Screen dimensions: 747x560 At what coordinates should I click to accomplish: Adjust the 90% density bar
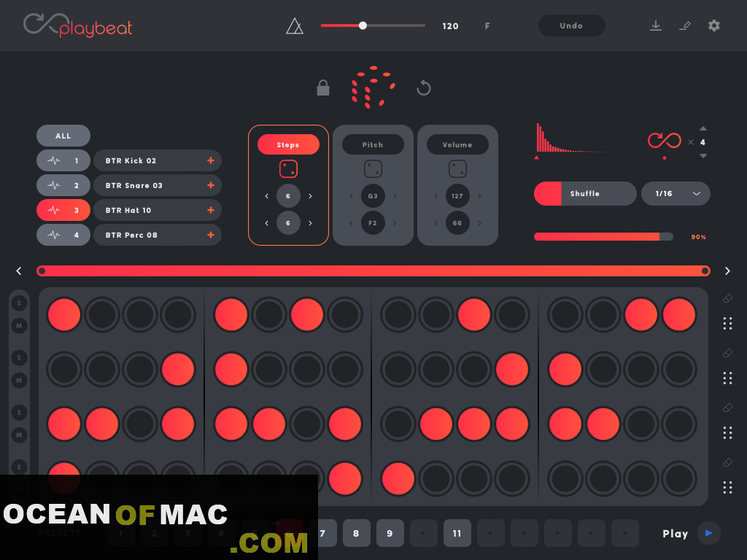point(603,237)
